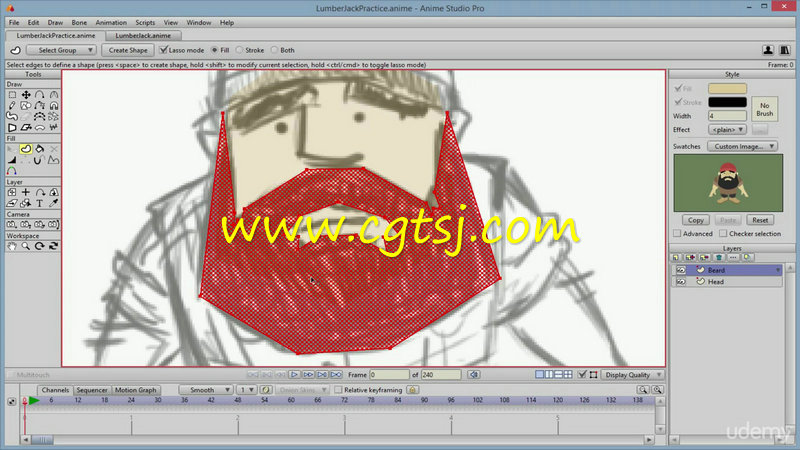Pick the pencil Freehand draw tool
800x450 pixels.
pos(12,106)
